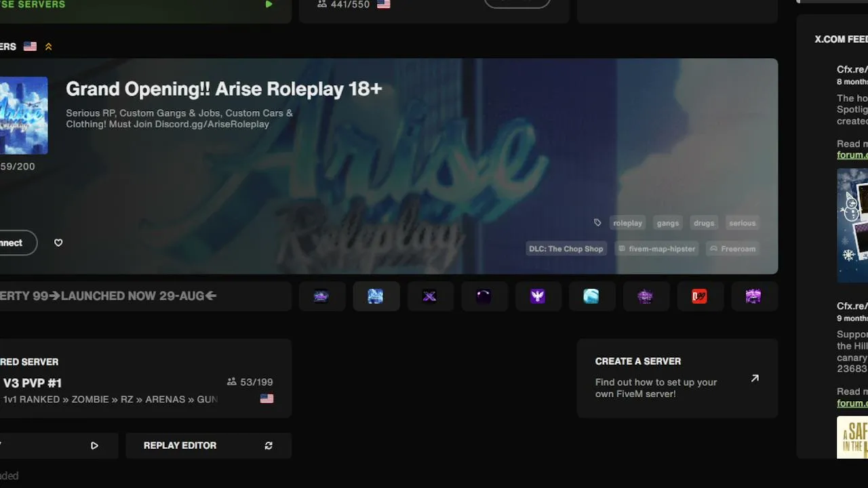The width and height of the screenshot is (868, 488).
Task: Click the players icon next to 53/199
Action: pos(232,382)
